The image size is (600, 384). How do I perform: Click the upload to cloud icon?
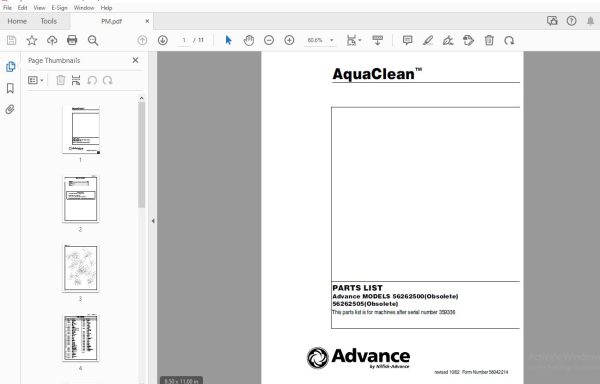tap(52, 40)
